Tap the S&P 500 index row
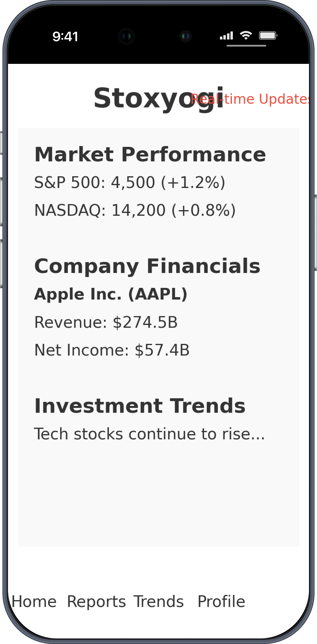 [x=130, y=182]
